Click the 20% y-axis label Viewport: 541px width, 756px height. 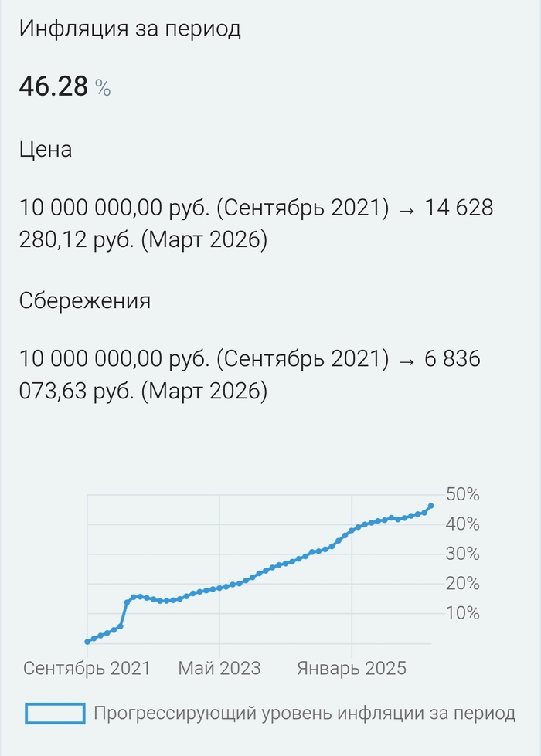coord(463,584)
